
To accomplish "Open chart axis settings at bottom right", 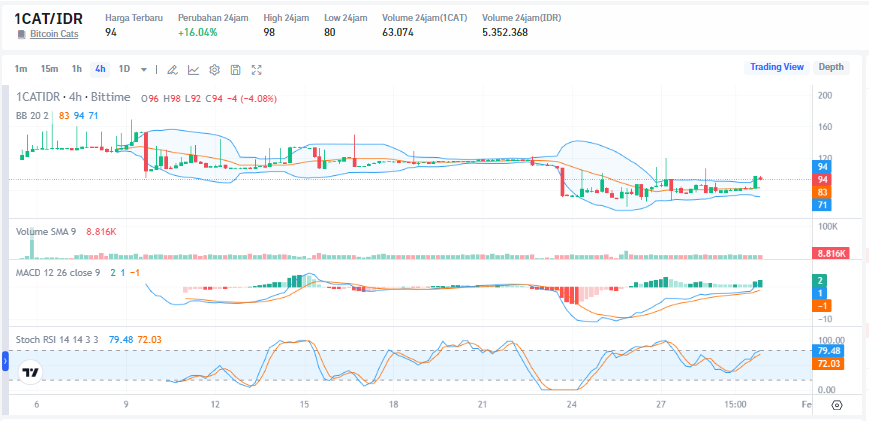I will coord(837,405).
